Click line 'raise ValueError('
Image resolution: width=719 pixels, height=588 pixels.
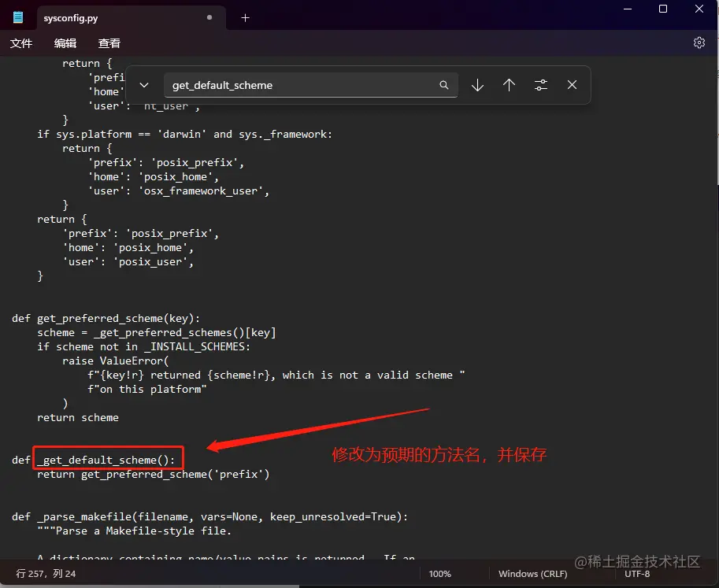click(116, 361)
